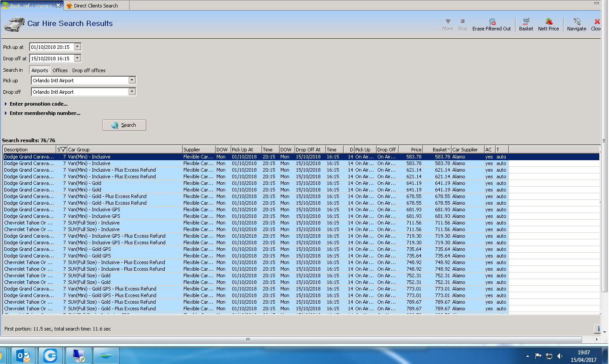Open the Drop off at date dropdown
Viewport: 609px width, 364px height.
[78, 58]
